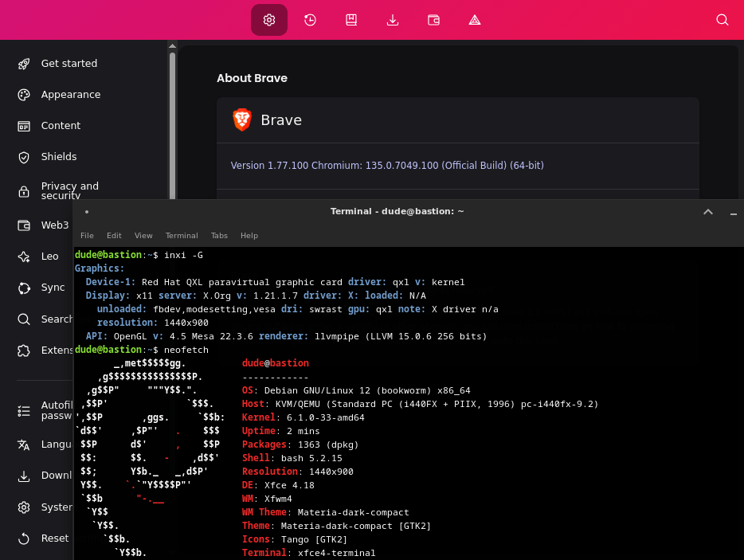The height and width of the screenshot is (560, 744).
Task: Click the Uptime value "2 mins"
Action: 303,432
